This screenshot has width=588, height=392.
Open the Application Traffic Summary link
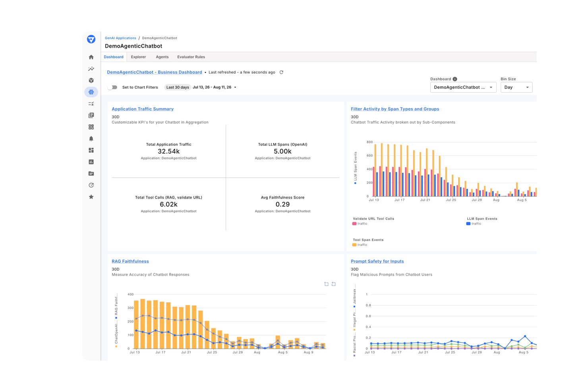pos(143,109)
